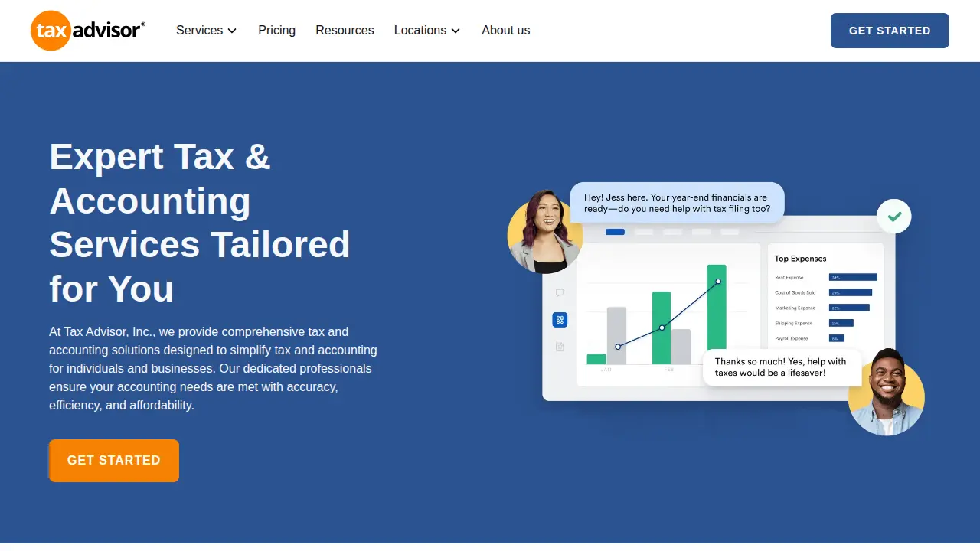Viewport: 980px width, 551px height.
Task: Go to the About us page
Action: (x=505, y=31)
